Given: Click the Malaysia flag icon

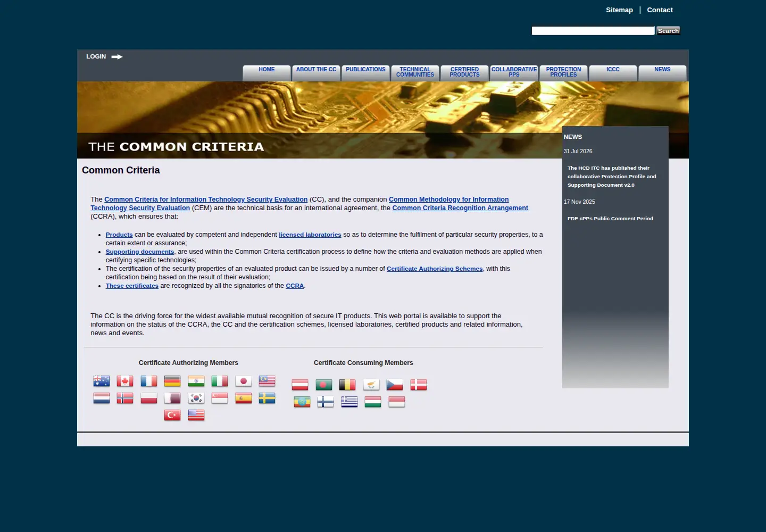Looking at the screenshot, I should pos(267,381).
